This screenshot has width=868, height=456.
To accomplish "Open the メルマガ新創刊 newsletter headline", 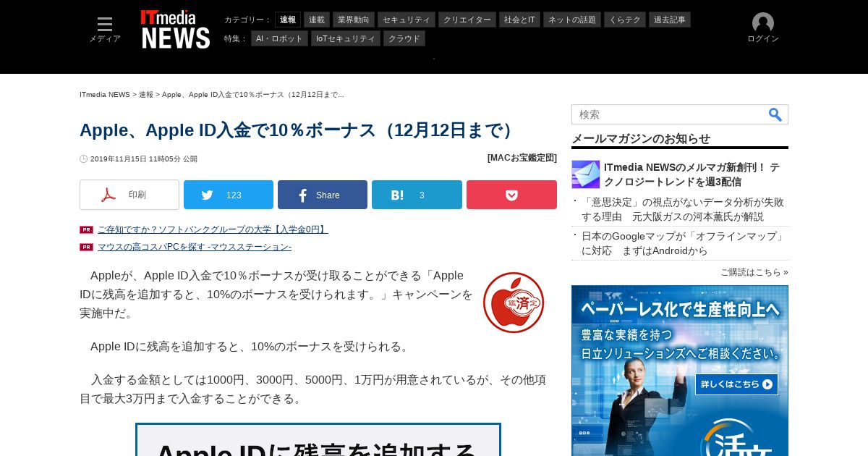I will pyautogui.click(x=692, y=174).
